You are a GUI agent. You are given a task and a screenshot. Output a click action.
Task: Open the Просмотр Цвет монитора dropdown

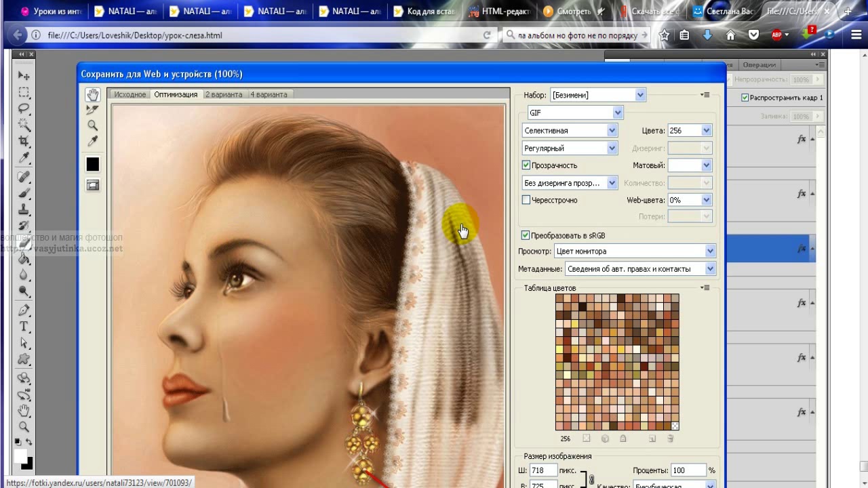635,251
